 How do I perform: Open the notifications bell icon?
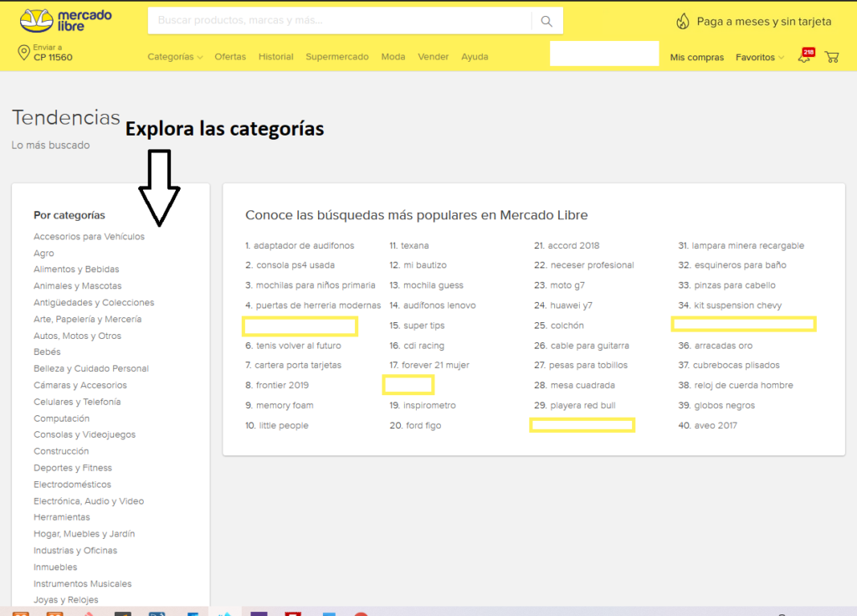pyautogui.click(x=804, y=57)
